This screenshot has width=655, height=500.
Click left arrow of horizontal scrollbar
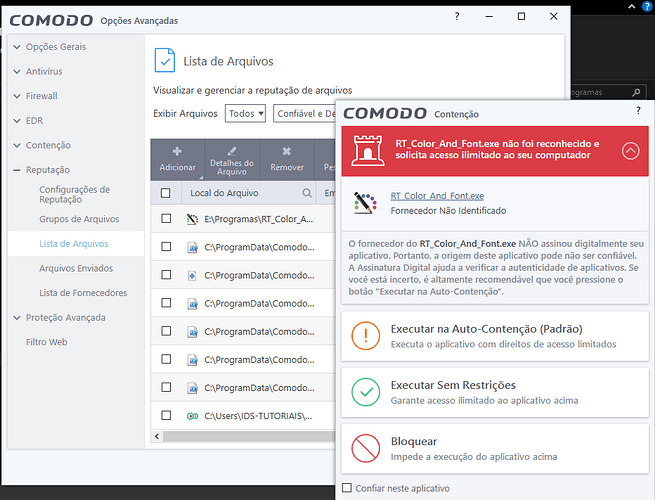click(157, 436)
